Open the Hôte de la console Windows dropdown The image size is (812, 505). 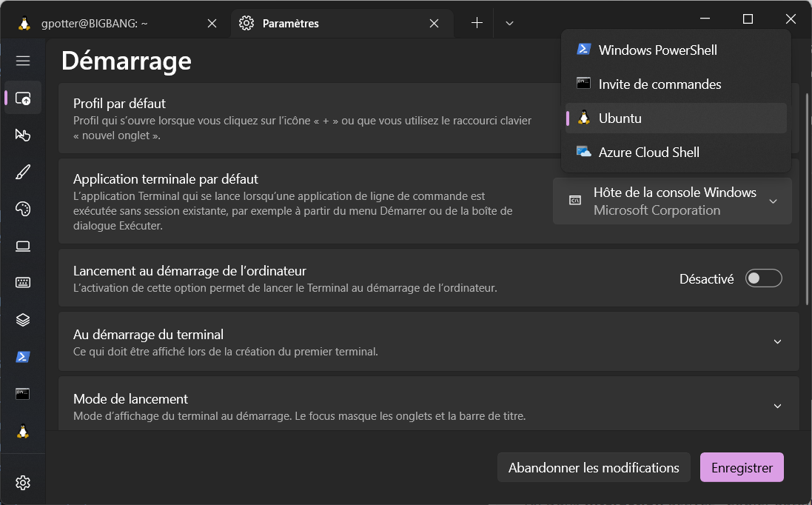point(672,201)
